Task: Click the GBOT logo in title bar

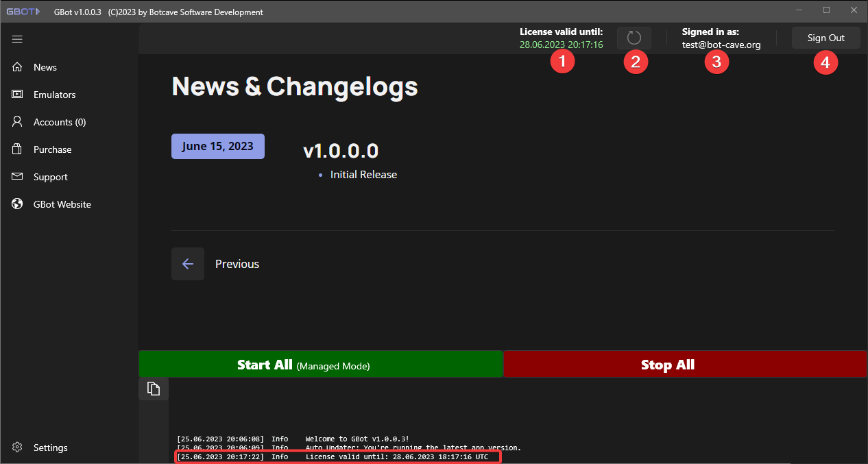Action: pos(23,12)
